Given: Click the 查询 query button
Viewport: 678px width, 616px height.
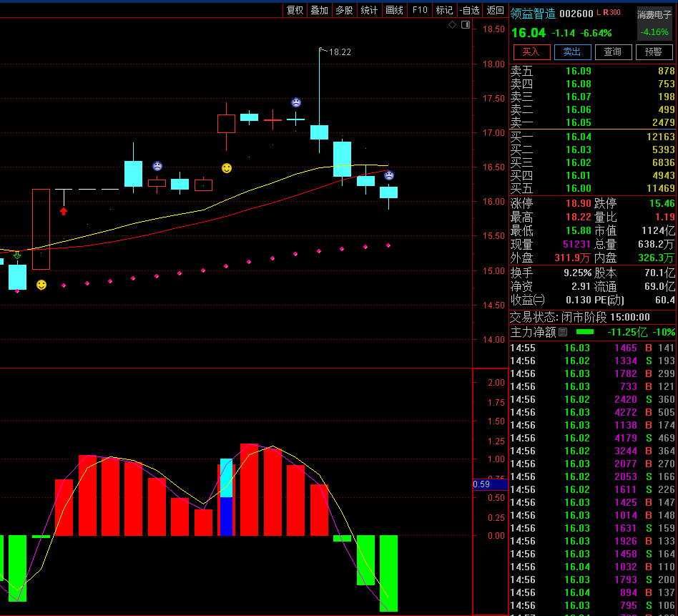Looking at the screenshot, I should 613,52.
